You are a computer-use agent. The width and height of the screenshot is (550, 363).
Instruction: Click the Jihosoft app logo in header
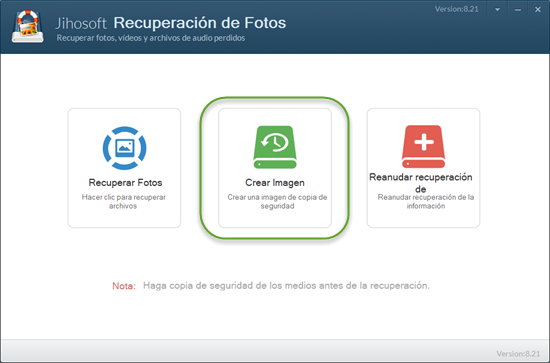click(28, 27)
